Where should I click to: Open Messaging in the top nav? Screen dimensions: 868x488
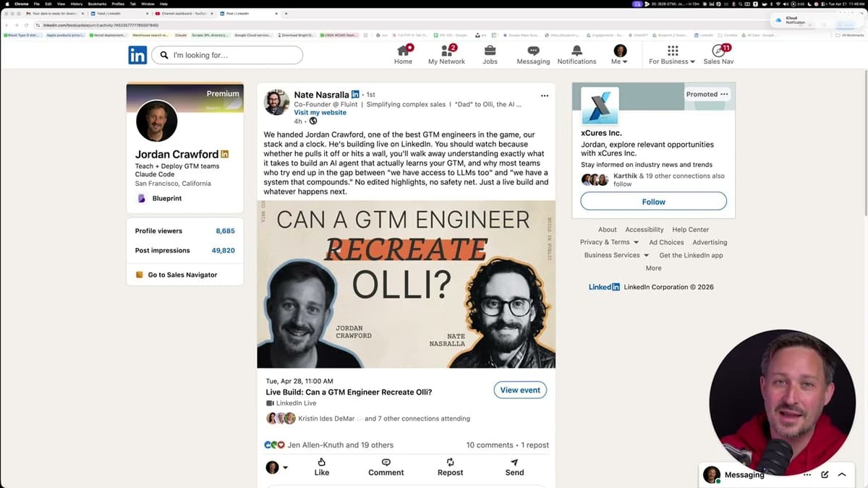point(533,55)
